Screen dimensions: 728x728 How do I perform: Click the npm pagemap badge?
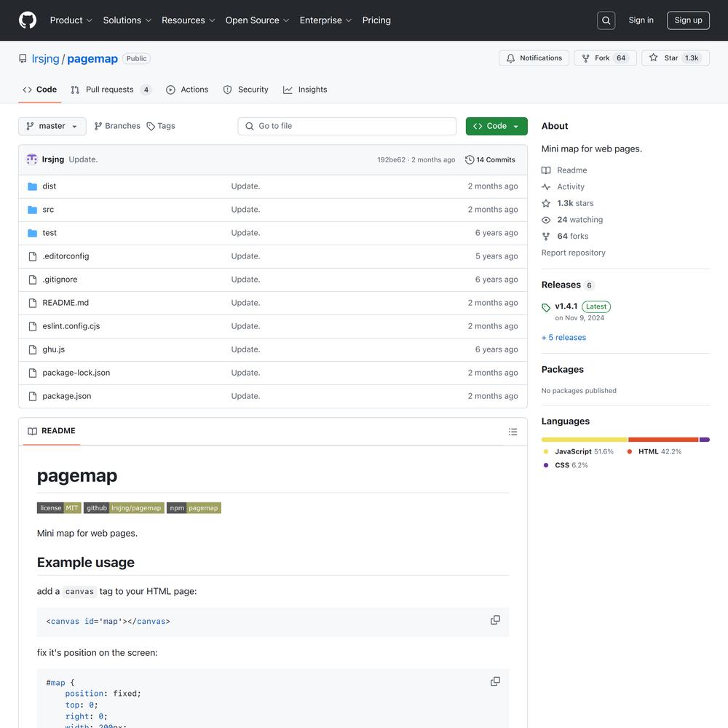(194, 508)
